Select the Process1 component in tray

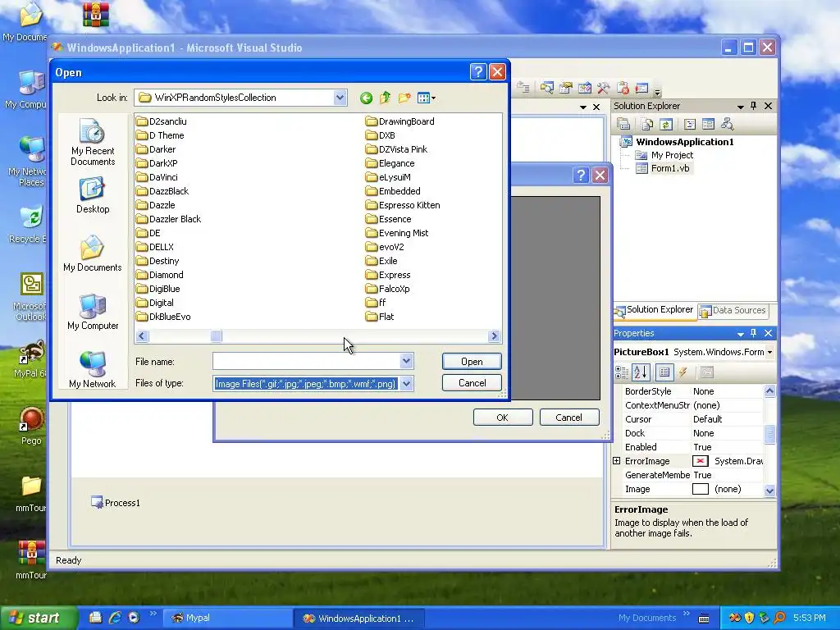[x=116, y=503]
